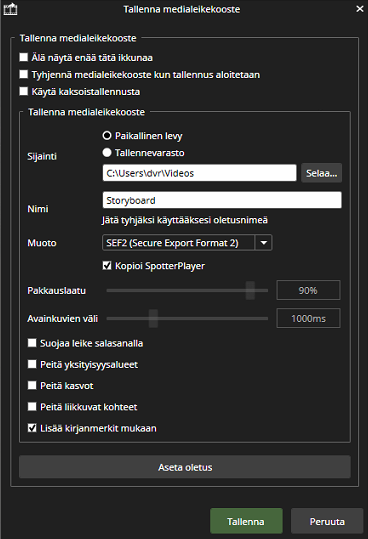
Task: Toggle 'Käytä kaksoistallennusta' checkbox
Action: coord(24,91)
